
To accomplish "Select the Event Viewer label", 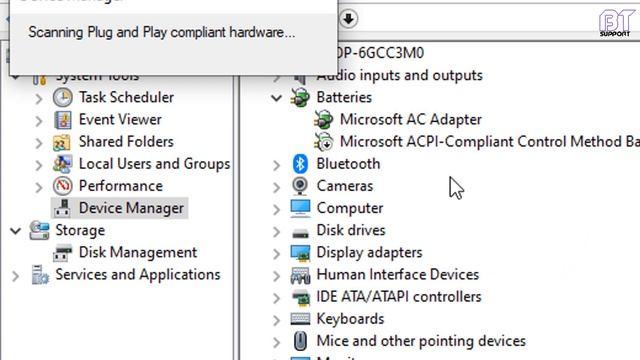I will [120, 120].
